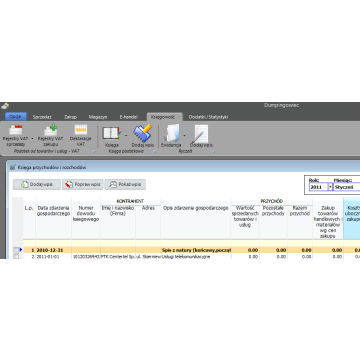Click the PRZYCHÓD group header
This screenshot has width=360, height=360.
pos(272,201)
